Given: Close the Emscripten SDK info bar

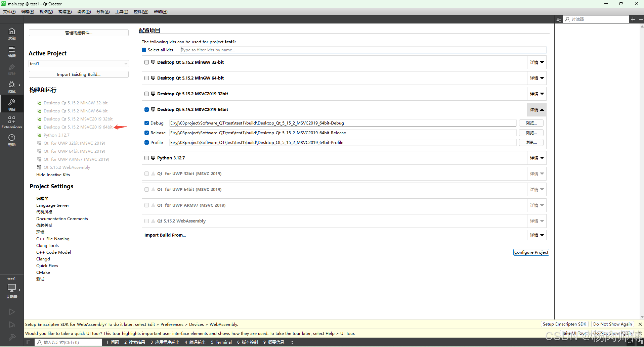Looking at the screenshot, I should coord(640,324).
